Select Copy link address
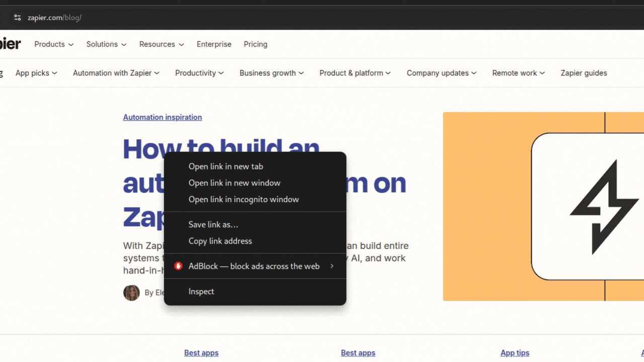 (255, 241)
